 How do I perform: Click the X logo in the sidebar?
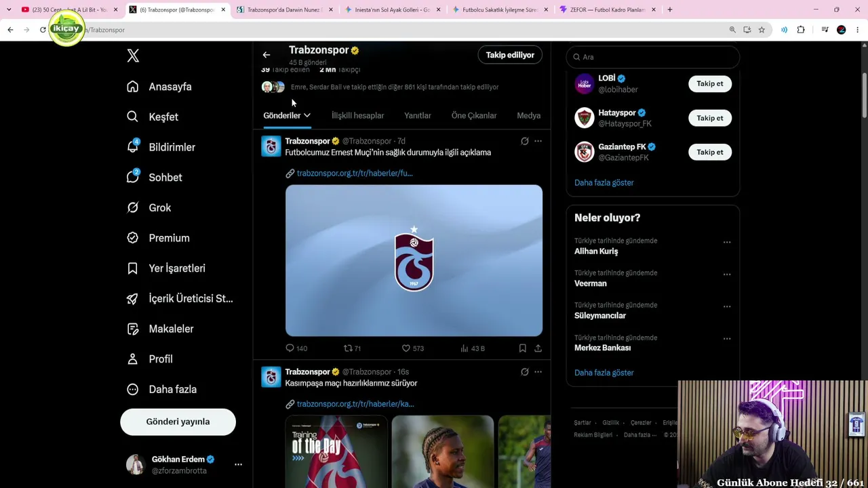[133, 56]
